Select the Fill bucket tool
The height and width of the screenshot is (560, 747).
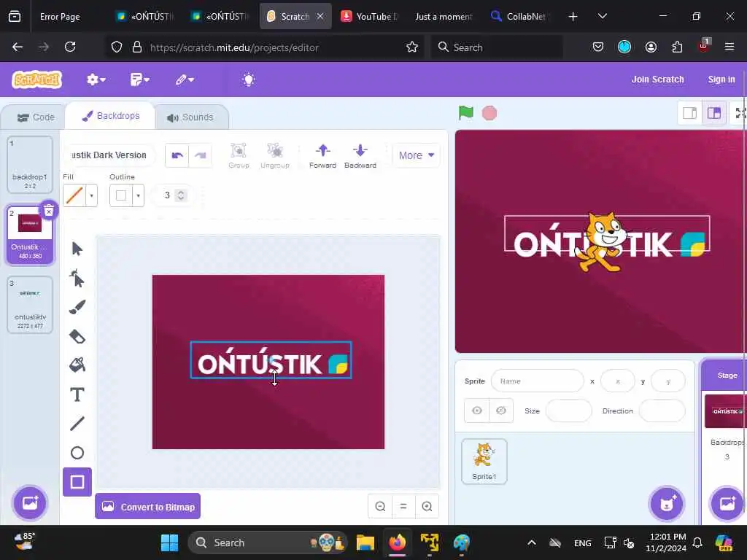[77, 365]
